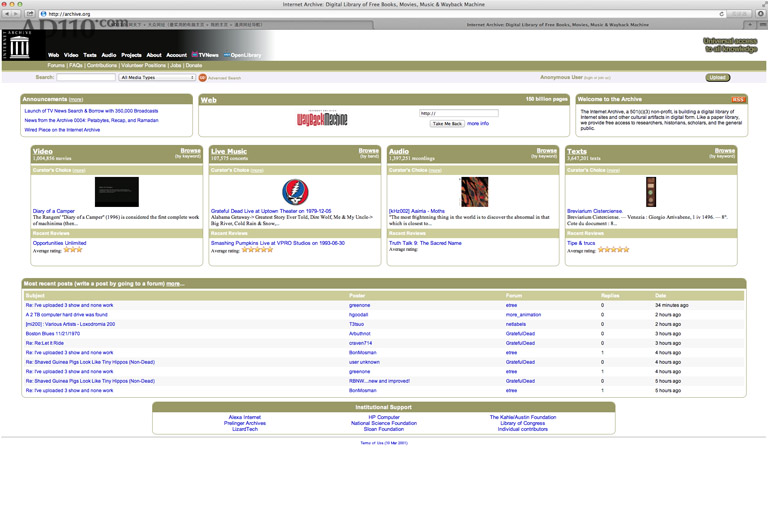Open the Aairria - Moths cover thumbnail
This screenshot has width=768, height=511.
point(474,192)
